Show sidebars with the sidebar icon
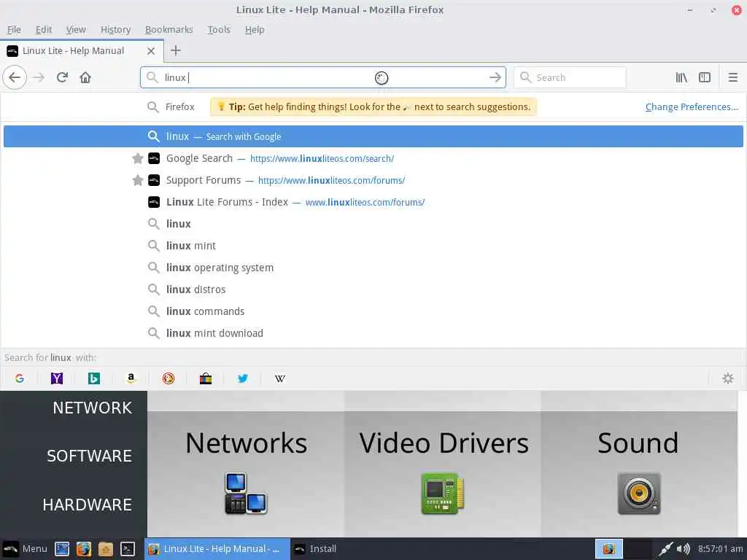 pos(705,77)
